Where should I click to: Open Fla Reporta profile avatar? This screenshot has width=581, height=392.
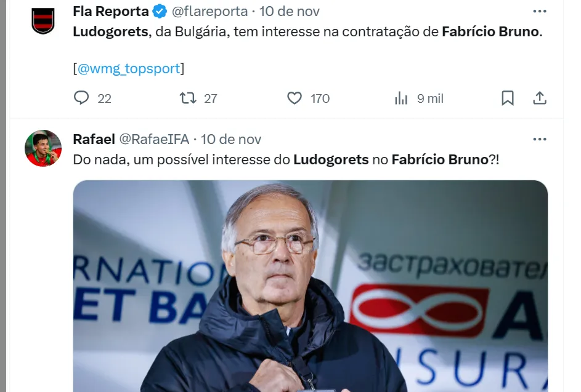(43, 21)
